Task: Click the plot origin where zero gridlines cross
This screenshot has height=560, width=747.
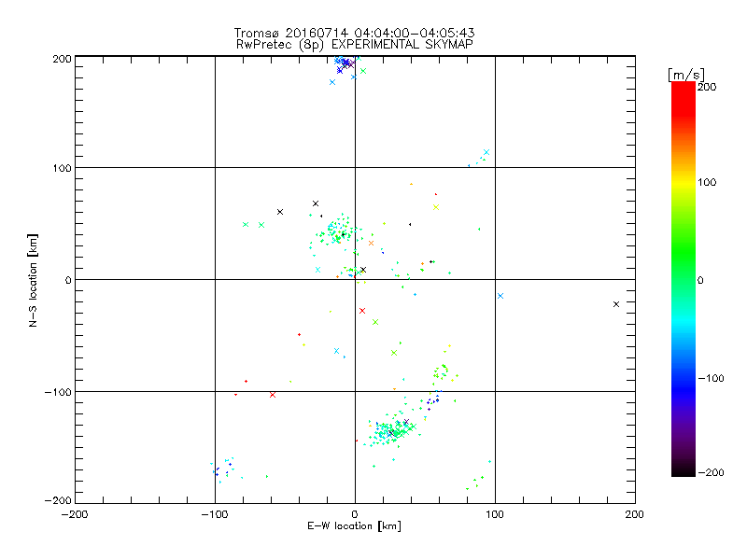Action: [x=355, y=279]
